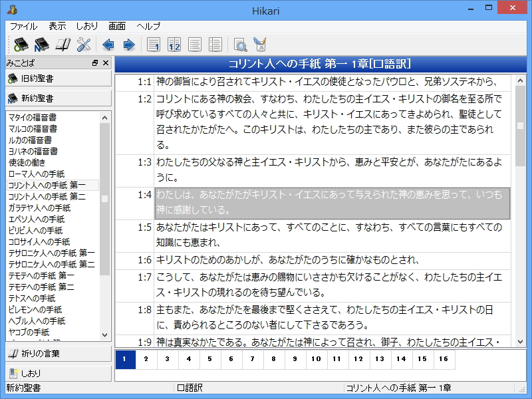The height and width of the screenshot is (399, 532).
Task: Toggle single verse number display mode
Action: [154, 43]
